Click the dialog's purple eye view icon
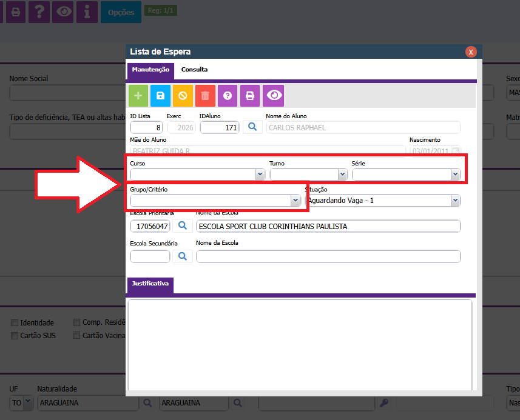 [273, 96]
